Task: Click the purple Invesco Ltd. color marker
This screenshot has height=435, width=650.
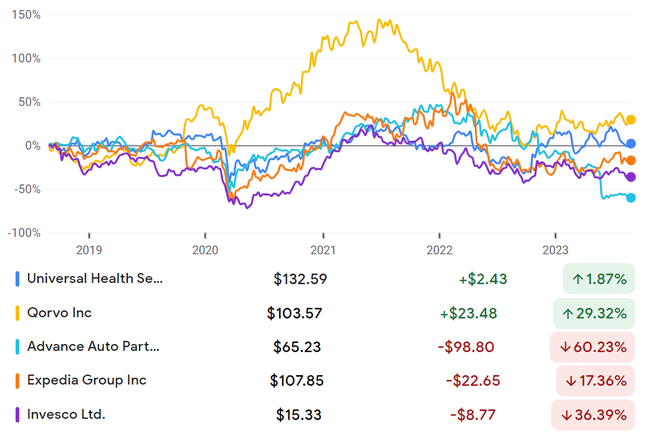Action: (18, 415)
